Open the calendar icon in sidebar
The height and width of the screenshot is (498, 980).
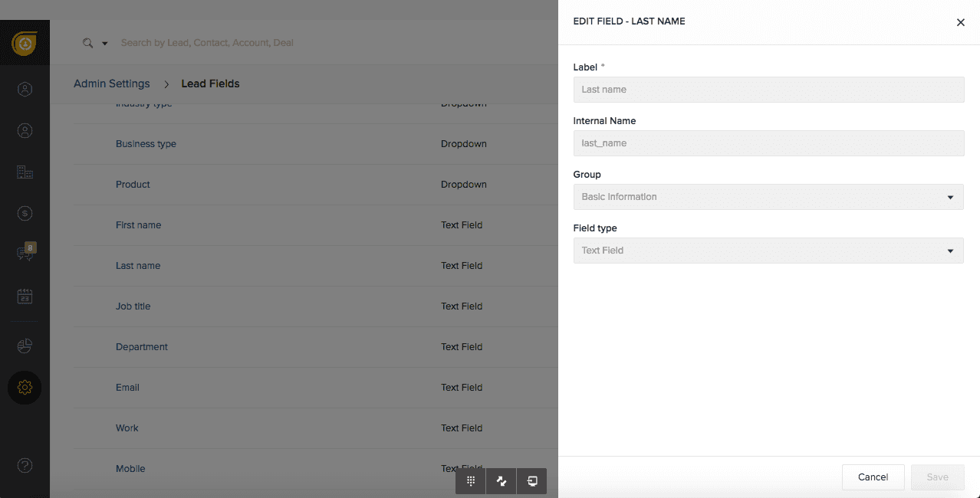tap(25, 296)
